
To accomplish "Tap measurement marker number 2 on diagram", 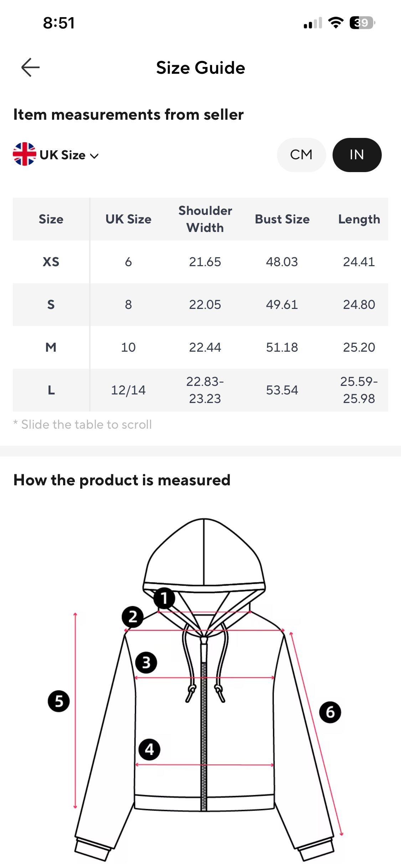I will [133, 617].
